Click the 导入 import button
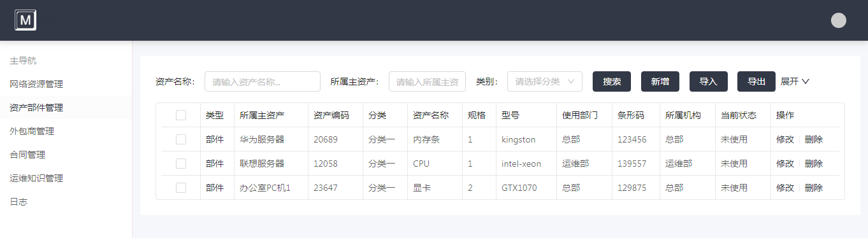Screen dimensions: 868x238 pyautogui.click(x=709, y=81)
